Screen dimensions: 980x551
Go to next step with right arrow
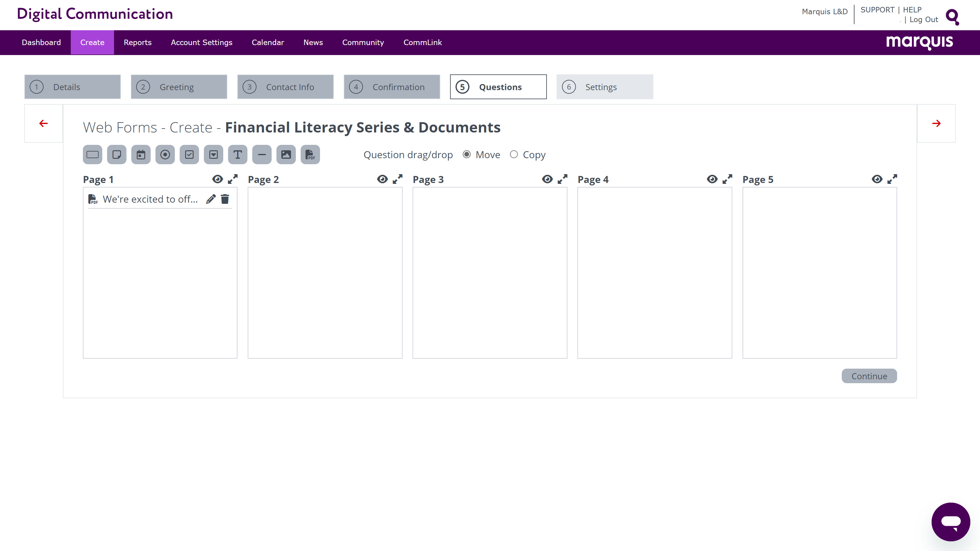coord(936,123)
